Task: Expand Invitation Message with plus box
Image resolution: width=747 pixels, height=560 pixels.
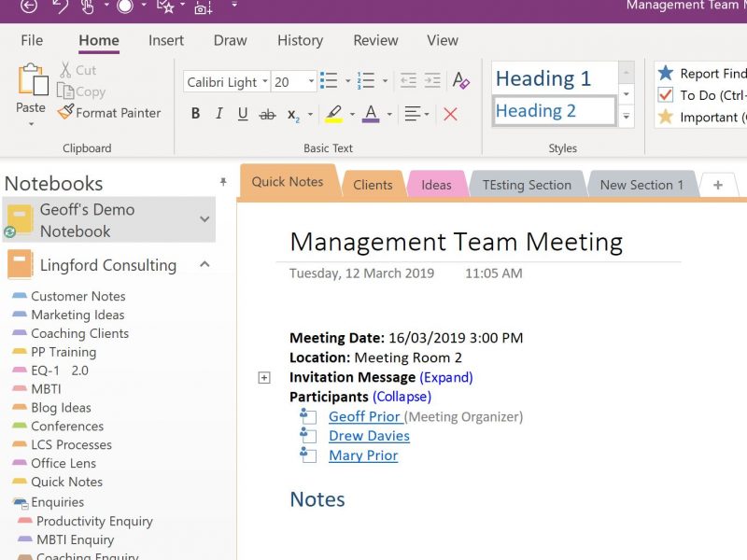Action: tap(264, 378)
